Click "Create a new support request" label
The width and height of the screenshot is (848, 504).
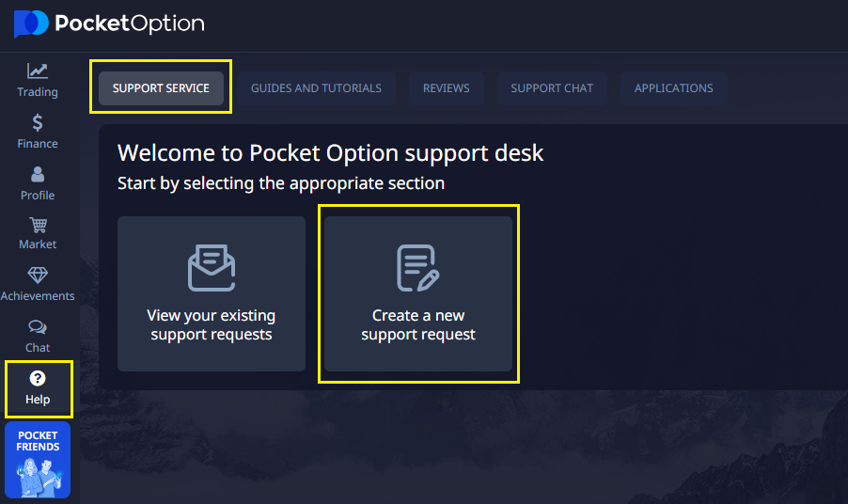pyautogui.click(x=418, y=325)
